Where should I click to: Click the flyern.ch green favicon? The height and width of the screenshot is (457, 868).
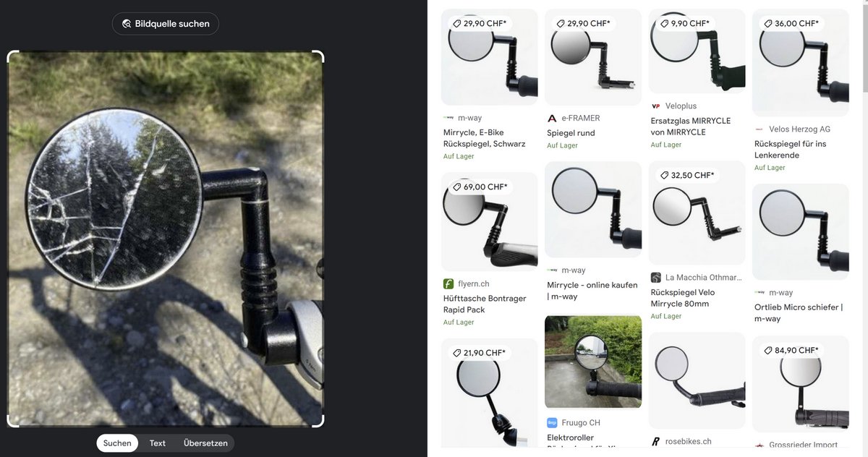(448, 284)
